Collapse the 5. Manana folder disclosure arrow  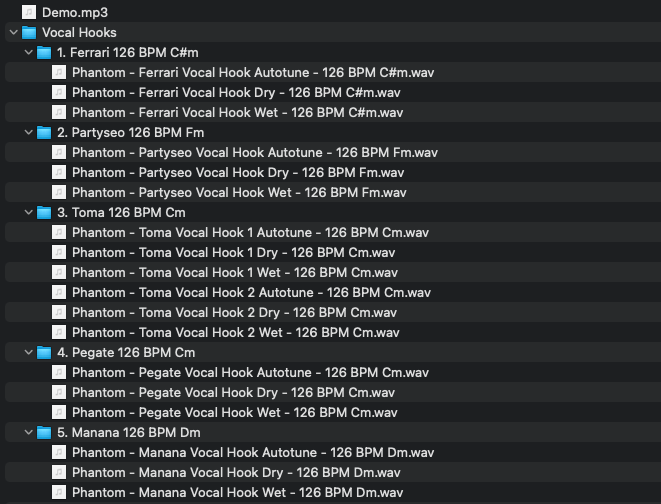(27, 432)
